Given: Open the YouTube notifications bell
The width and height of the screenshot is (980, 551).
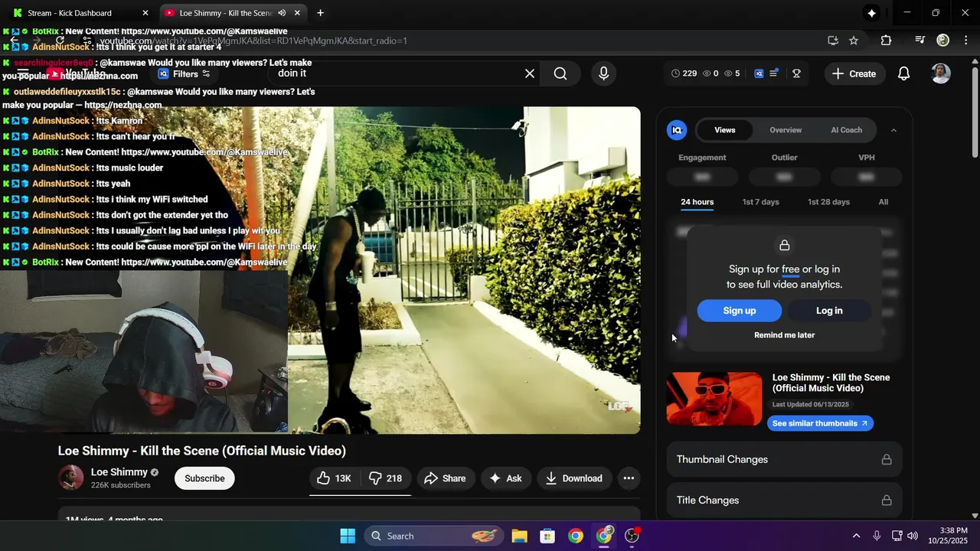Looking at the screenshot, I should (x=904, y=73).
